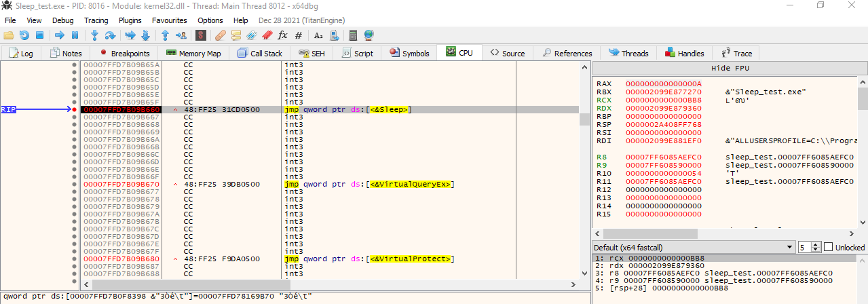Viewport: 868px width, 304px height.
Task: Select the jmp VirtualQueryEx instruction line
Action: point(331,184)
